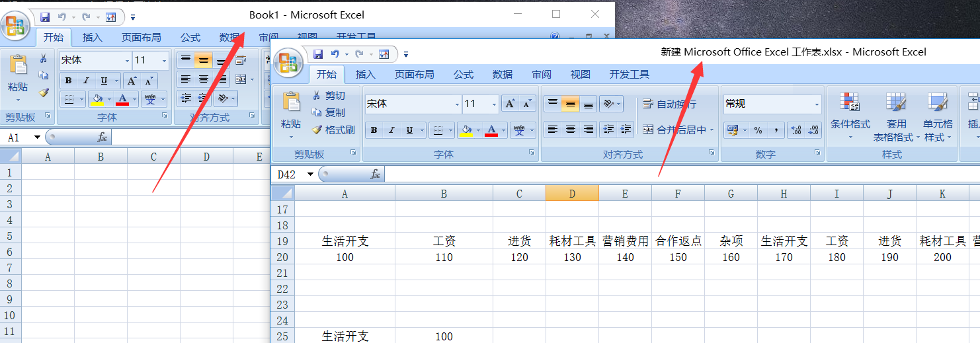Click Increase Font Size icon in front window
Screen dimensions: 980x343
click(x=510, y=104)
